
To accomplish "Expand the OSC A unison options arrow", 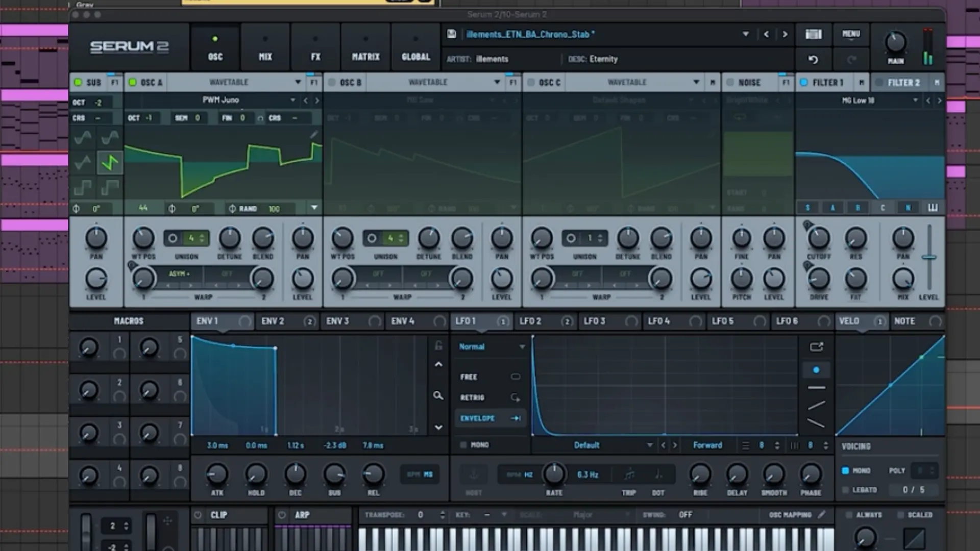I will [x=314, y=208].
